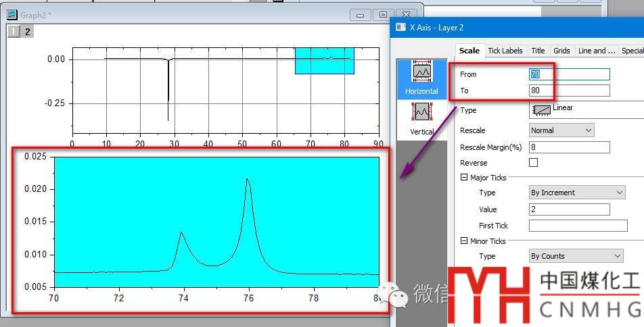This screenshot has height=327, width=644.
Task: Click the 76 peak in lower plot
Action: 248,179
